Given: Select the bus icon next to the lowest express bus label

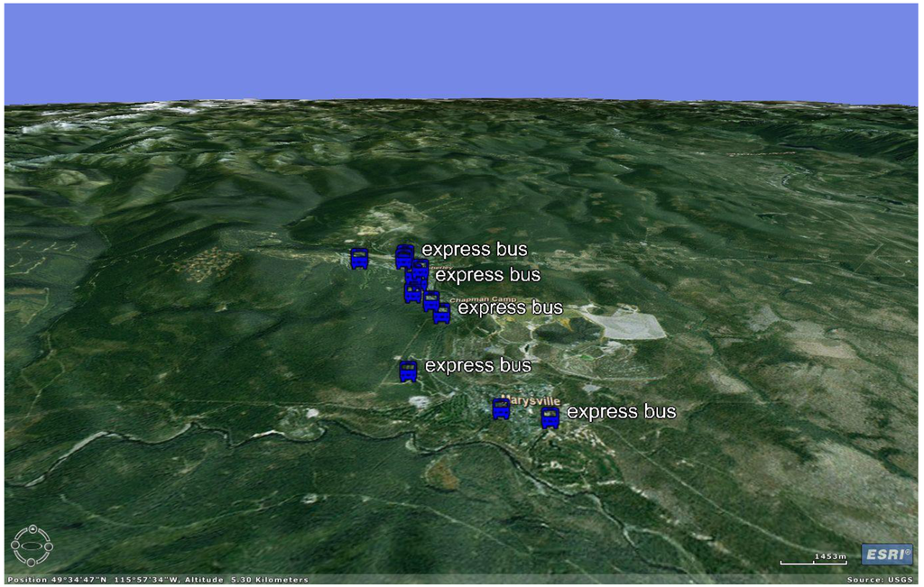Looking at the screenshot, I should [550, 417].
